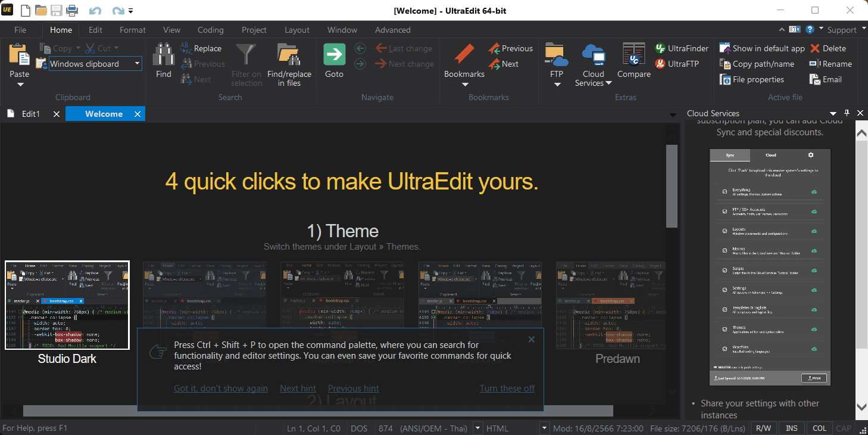Launch UltraFinder from Extras
Image resolution: width=868 pixels, height=435 pixels.
[x=682, y=48]
